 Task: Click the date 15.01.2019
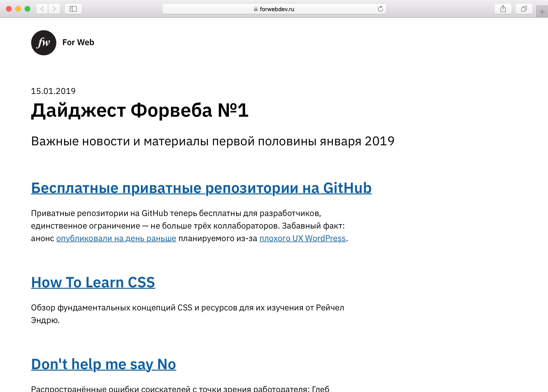pyautogui.click(x=53, y=91)
